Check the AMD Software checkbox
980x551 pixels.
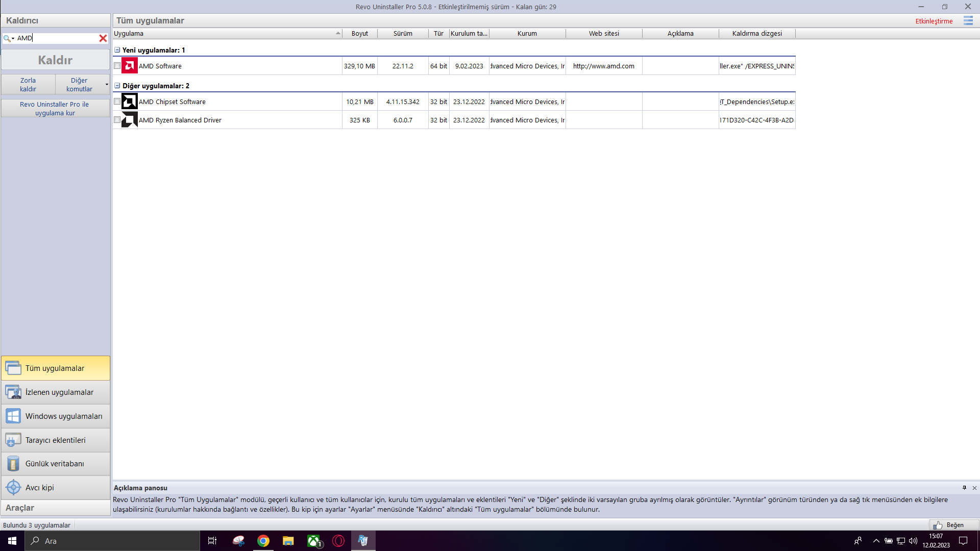point(117,66)
